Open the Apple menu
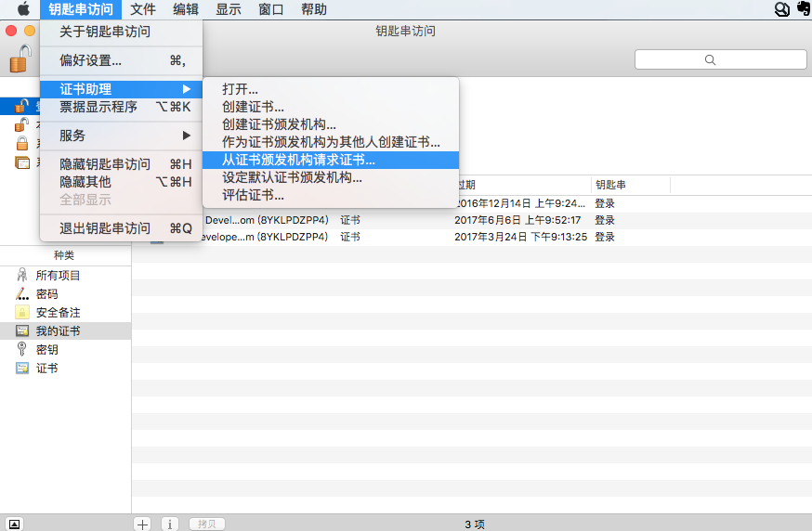This screenshot has width=812, height=531. point(23,8)
